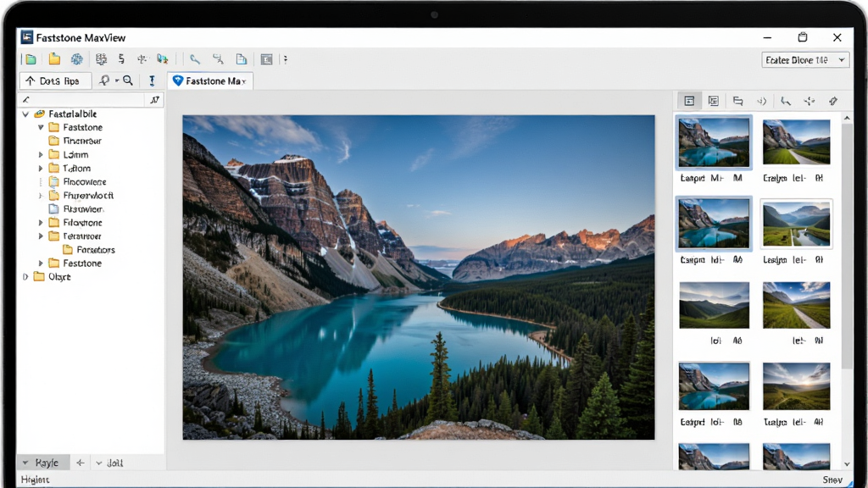Collapse the first 'Faststone' folder node
868x488 pixels.
[41, 127]
